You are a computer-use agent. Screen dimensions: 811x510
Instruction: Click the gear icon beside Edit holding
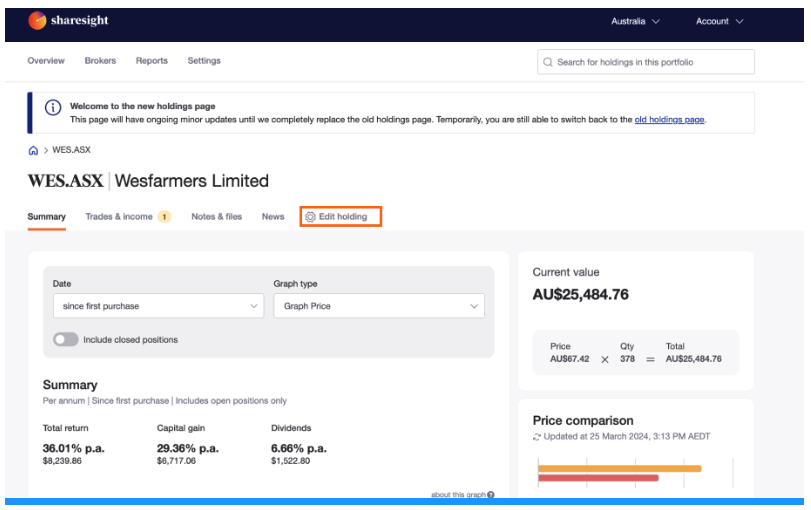pyautogui.click(x=310, y=217)
